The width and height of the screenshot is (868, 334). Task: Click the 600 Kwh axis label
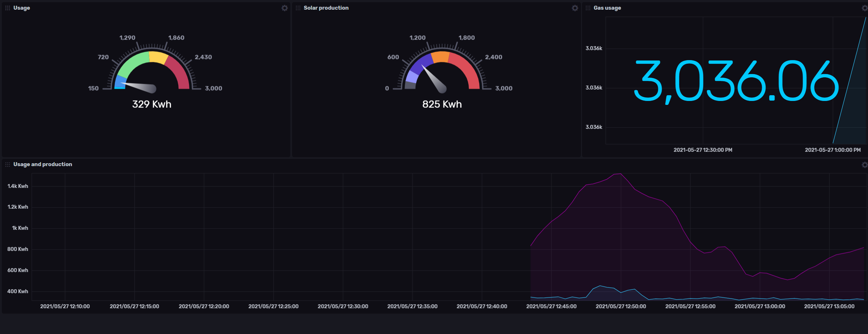(x=18, y=270)
